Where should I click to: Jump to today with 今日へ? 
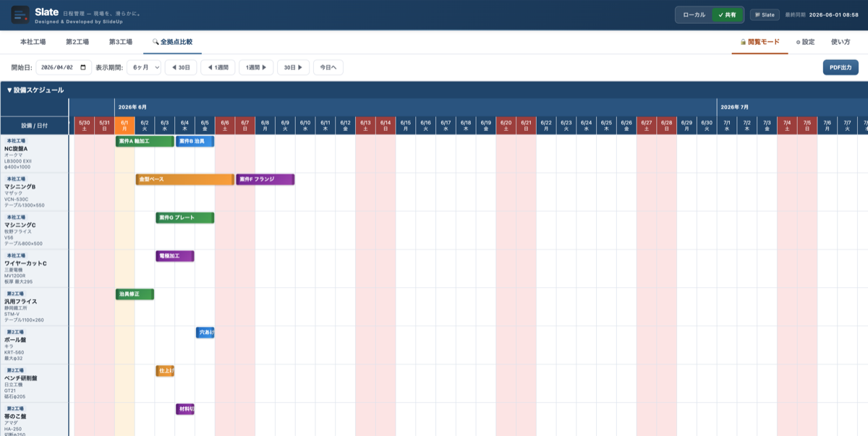[x=328, y=67]
